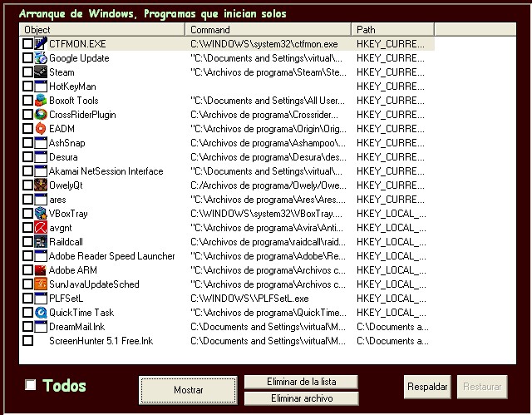Click the OwelyQt command path cell
Screen dimensions: 532x415
268,185
